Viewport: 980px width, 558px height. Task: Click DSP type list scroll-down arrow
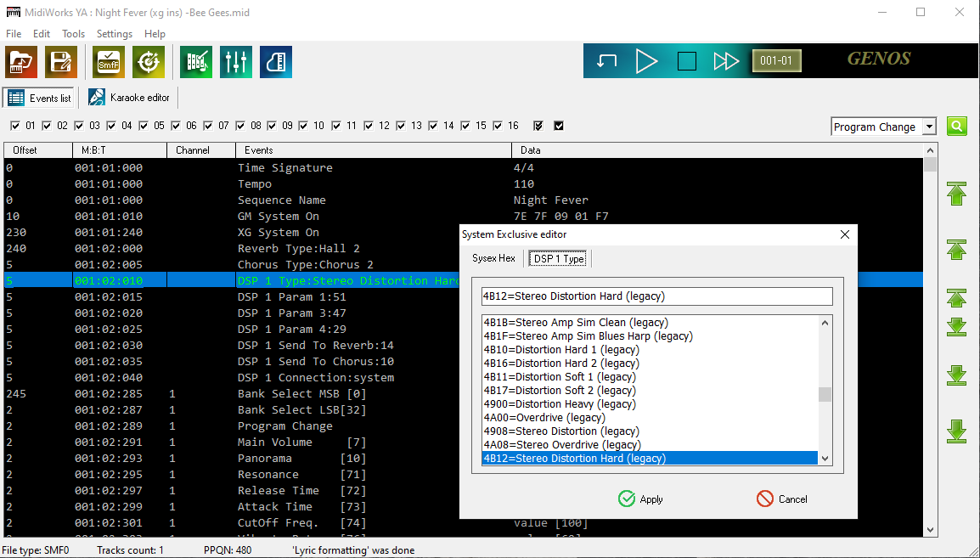pyautogui.click(x=825, y=459)
